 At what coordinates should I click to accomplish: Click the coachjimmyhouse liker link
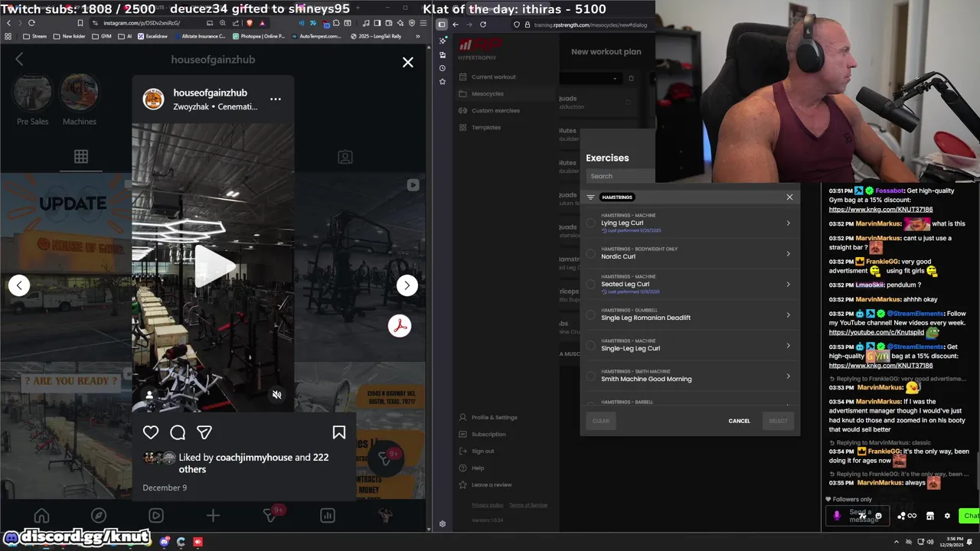(x=254, y=457)
